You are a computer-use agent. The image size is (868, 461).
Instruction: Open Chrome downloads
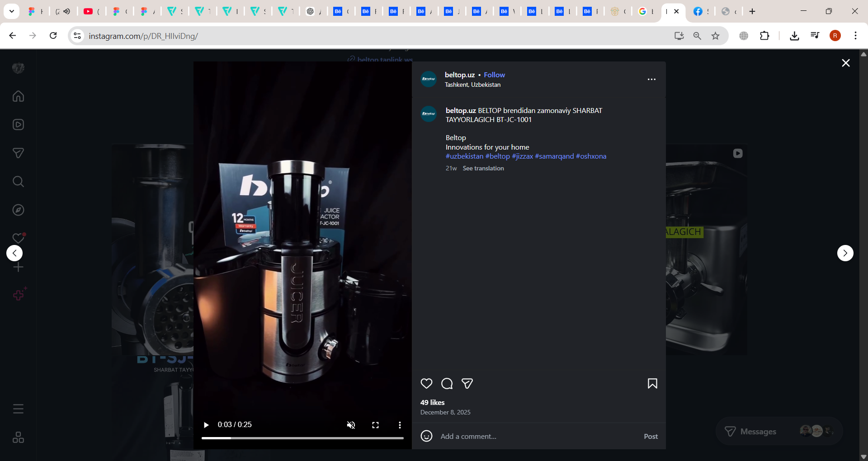(x=794, y=36)
